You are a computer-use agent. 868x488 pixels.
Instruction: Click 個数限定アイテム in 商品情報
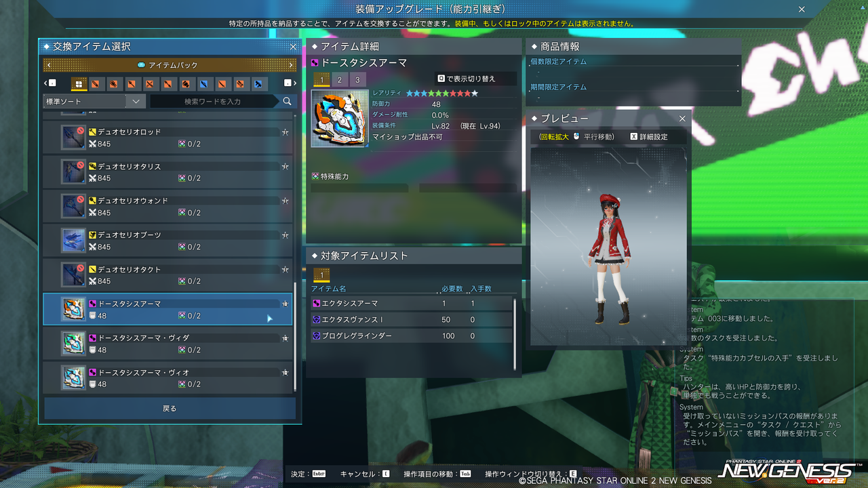[559, 62]
